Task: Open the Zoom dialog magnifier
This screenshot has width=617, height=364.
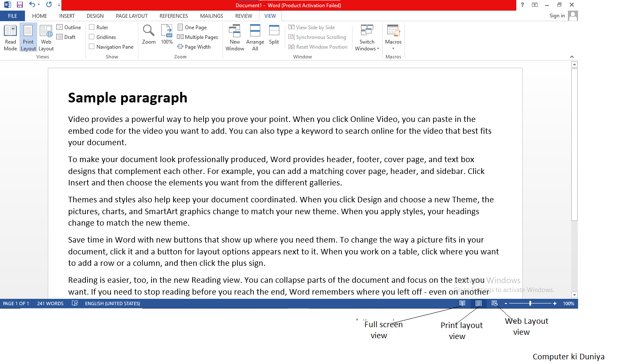Action: 149,34
